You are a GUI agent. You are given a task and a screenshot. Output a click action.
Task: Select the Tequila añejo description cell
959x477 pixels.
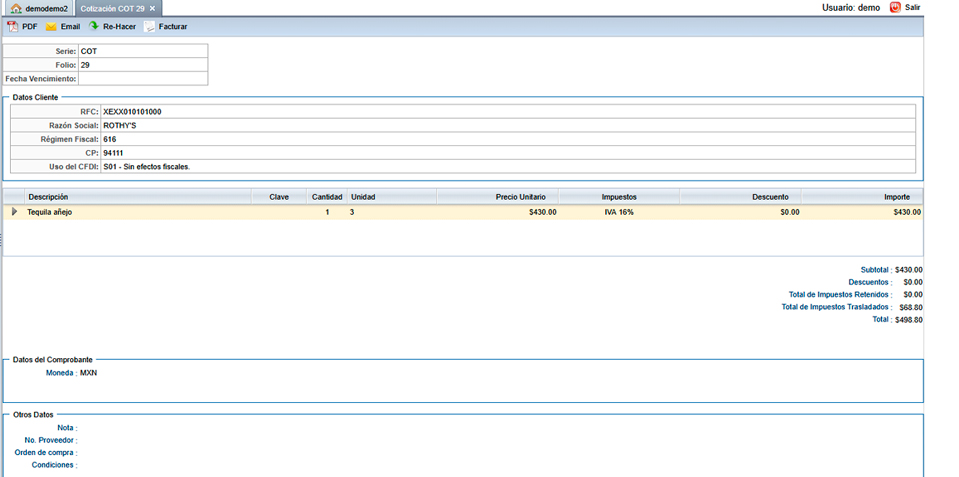pos(50,212)
